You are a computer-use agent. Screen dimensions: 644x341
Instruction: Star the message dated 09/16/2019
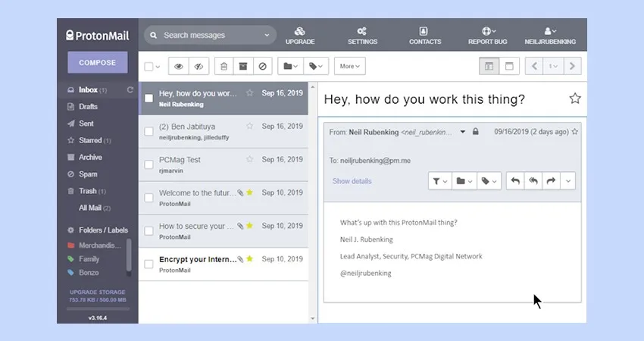point(574,132)
